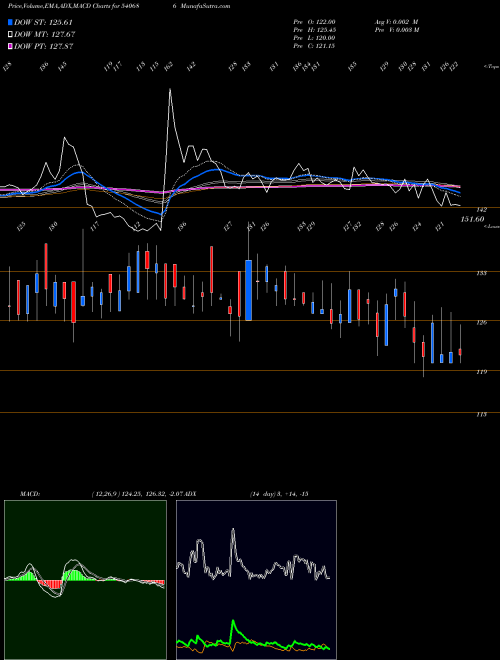Click the '151.60' price label

472,219
